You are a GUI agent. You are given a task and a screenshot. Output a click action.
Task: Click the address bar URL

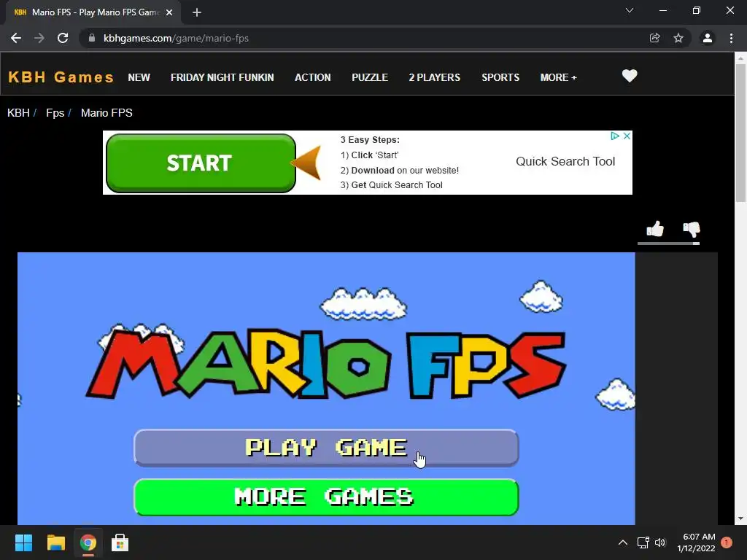point(176,38)
